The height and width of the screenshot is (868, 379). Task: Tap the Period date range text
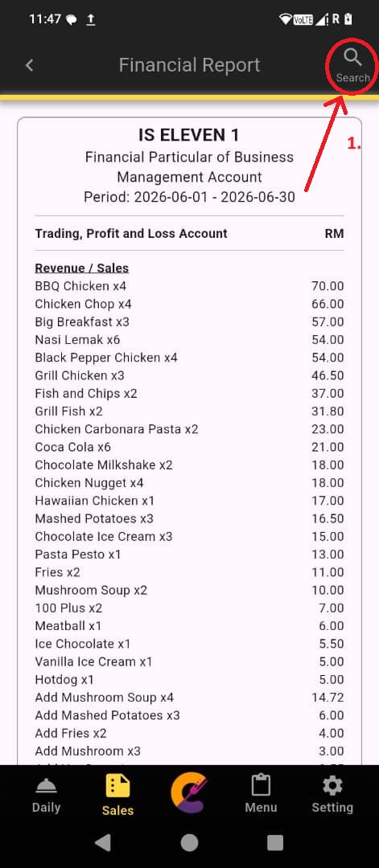point(190,197)
